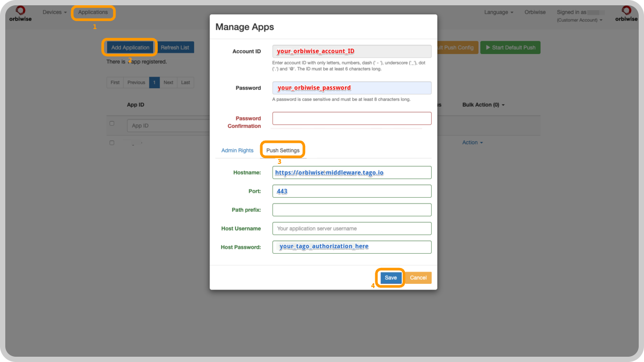Click the Default Push Config button

point(457,48)
